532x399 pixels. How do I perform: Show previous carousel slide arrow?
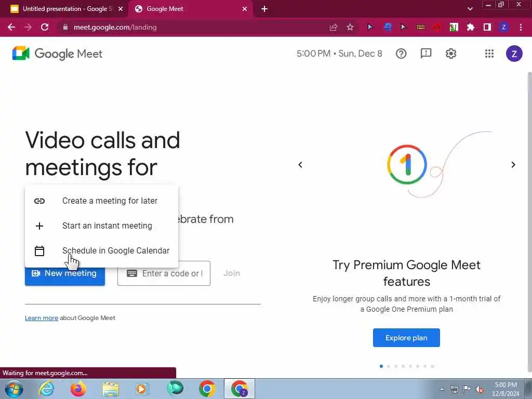[x=300, y=165]
